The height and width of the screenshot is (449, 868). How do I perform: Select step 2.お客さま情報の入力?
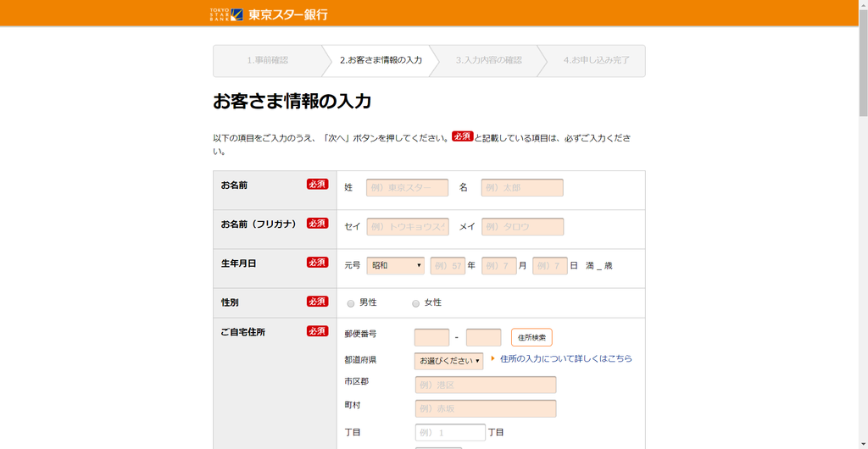tap(381, 60)
